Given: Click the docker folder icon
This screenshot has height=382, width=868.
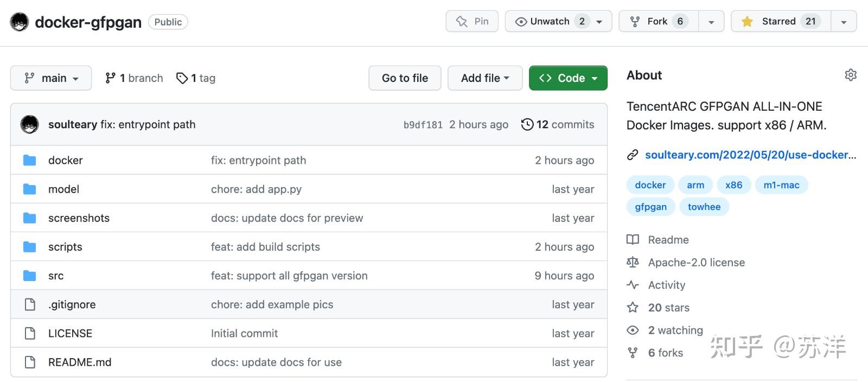Looking at the screenshot, I should (30, 160).
